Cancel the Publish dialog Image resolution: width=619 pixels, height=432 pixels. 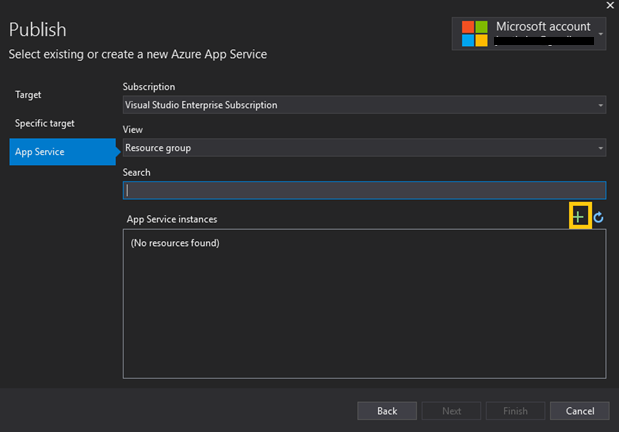(x=580, y=411)
